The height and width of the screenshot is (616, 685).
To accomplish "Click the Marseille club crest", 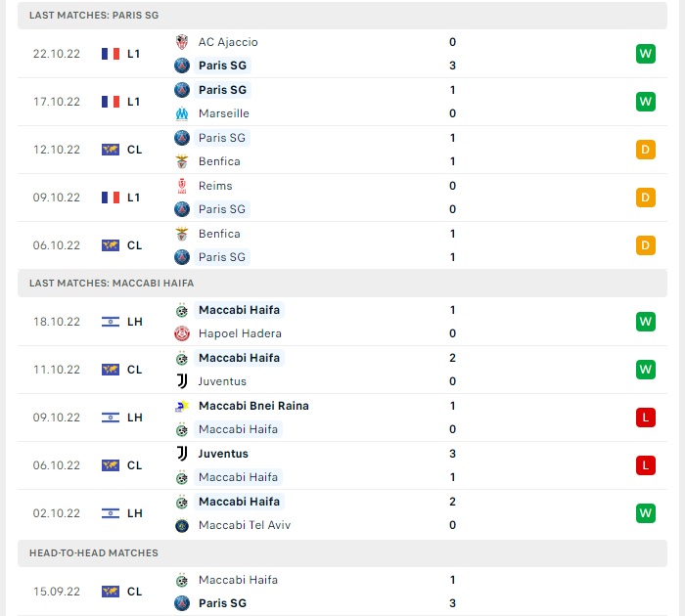I will click(x=181, y=113).
